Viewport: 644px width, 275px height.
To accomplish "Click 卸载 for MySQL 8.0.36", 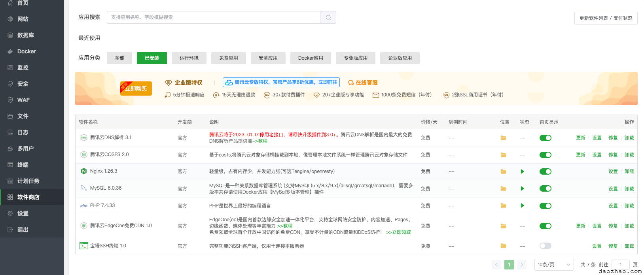I will 629,189.
